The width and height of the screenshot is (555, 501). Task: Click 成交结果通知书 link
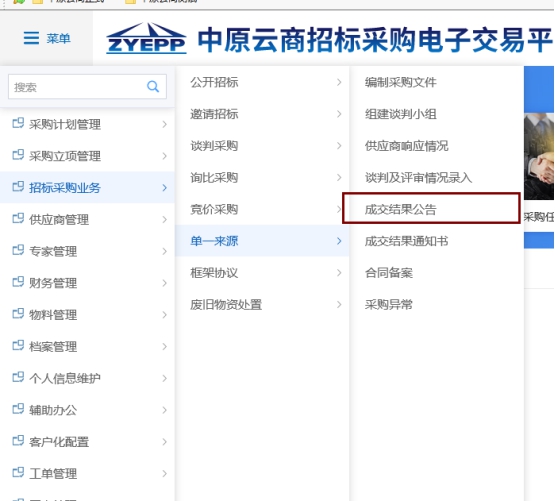[x=406, y=241]
